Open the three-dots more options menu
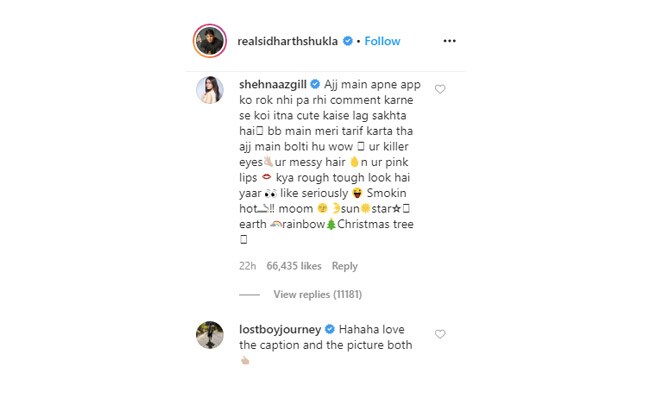The width and height of the screenshot is (650, 400). 449,41
